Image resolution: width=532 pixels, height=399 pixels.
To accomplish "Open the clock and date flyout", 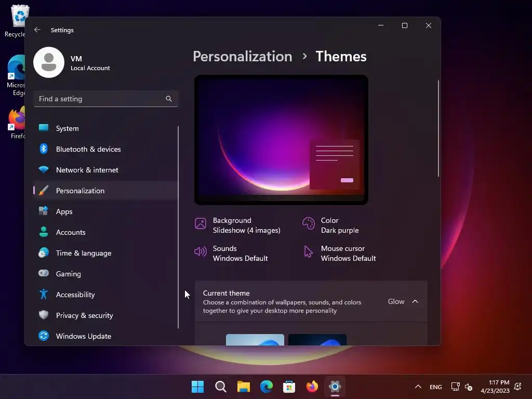I will pyautogui.click(x=495, y=387).
